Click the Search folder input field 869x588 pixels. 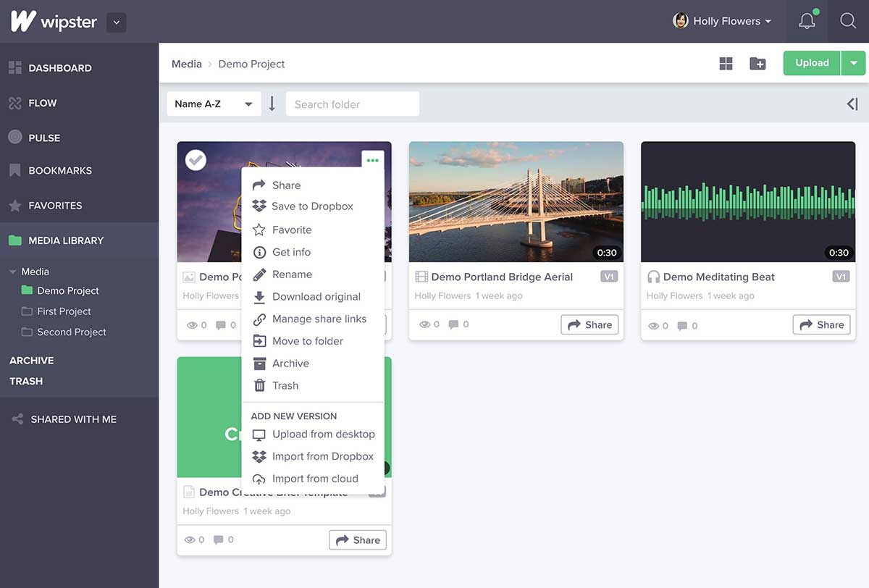353,104
